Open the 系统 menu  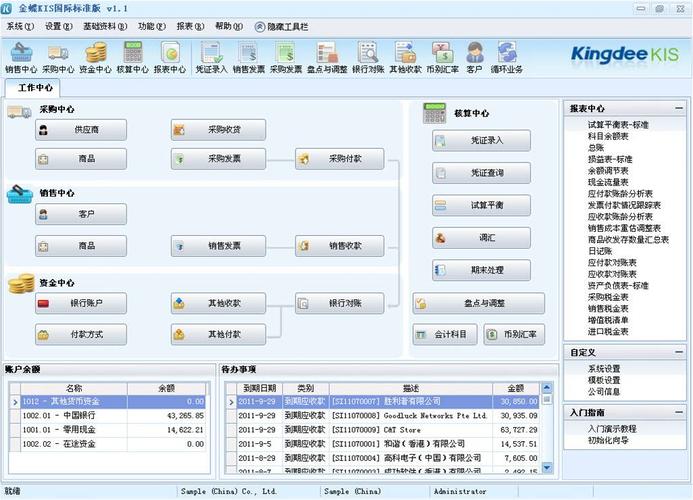point(20,27)
